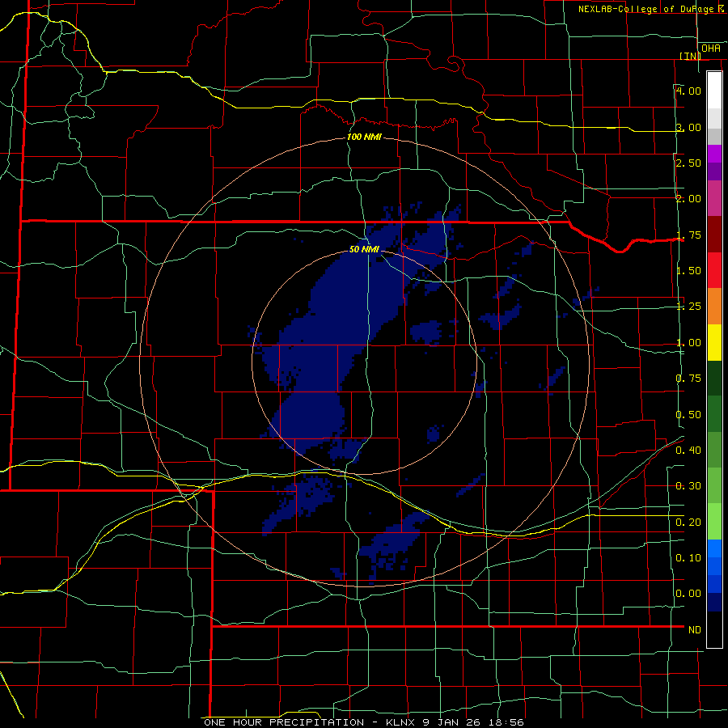Pick the orange legend swatch at 1.25
The width and height of the screenshot is (728, 728).
coord(714,307)
